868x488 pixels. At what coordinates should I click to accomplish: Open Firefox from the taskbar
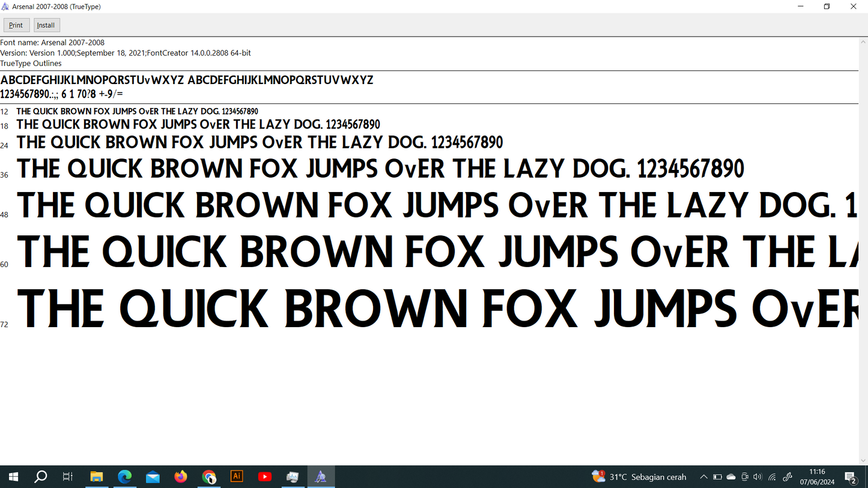(181, 476)
